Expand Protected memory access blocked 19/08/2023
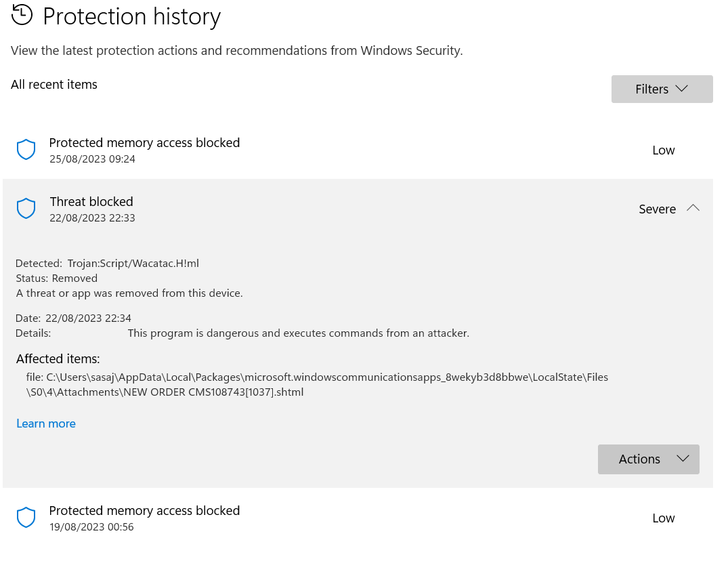This screenshot has height=580, width=728. coord(358,518)
